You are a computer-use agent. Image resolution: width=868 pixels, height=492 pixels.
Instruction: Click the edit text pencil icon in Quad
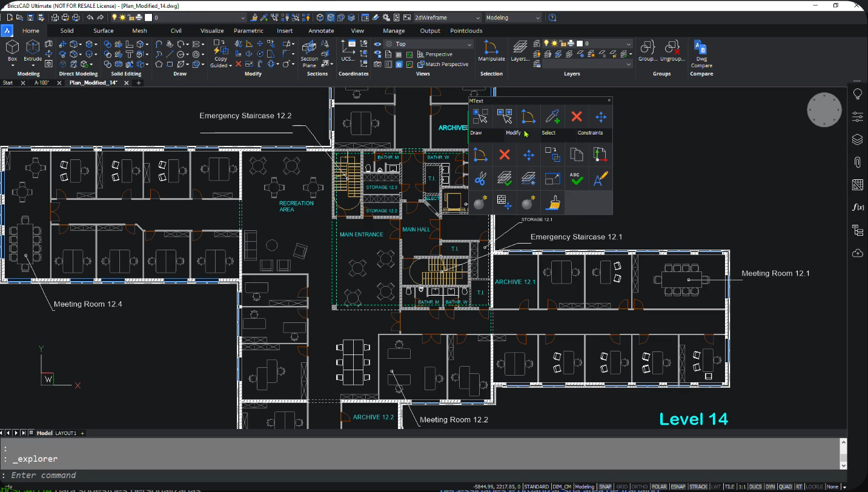coord(600,179)
